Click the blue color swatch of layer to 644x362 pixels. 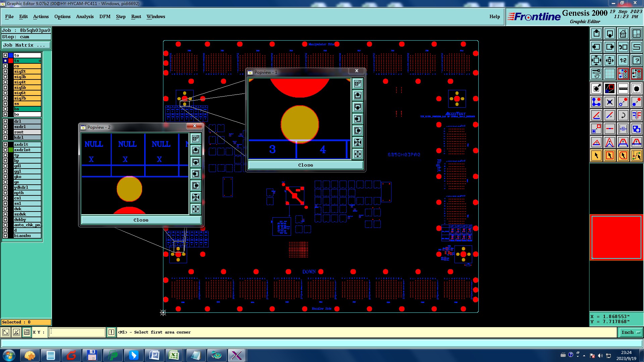(11, 55)
